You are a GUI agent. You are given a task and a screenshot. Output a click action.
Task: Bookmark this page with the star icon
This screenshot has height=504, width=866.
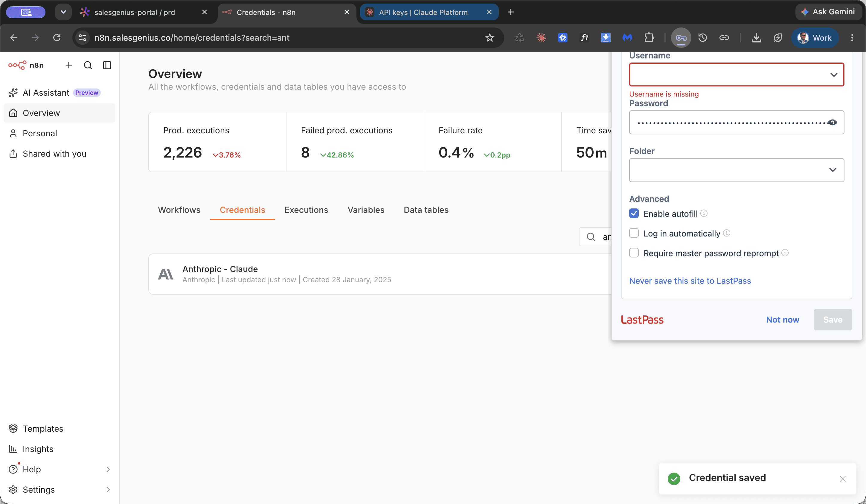click(490, 37)
